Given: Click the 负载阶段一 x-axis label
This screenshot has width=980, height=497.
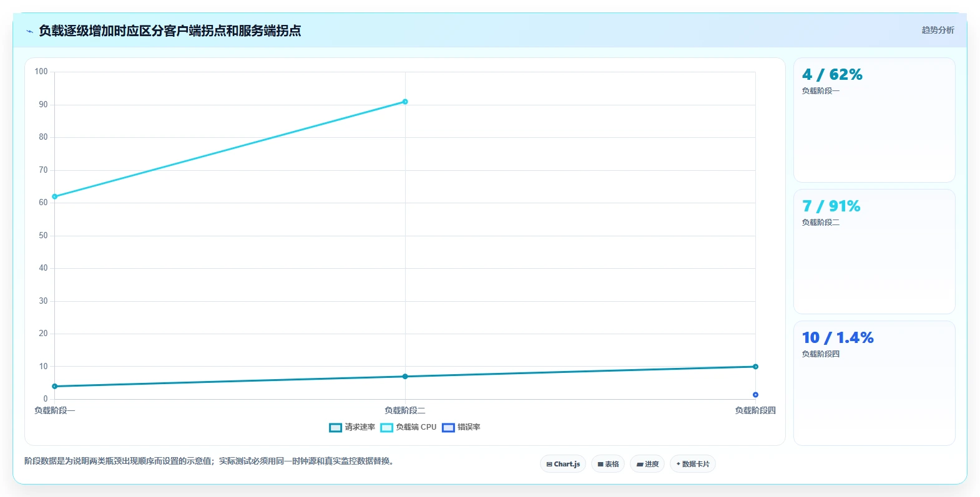Looking at the screenshot, I should coord(54,410).
